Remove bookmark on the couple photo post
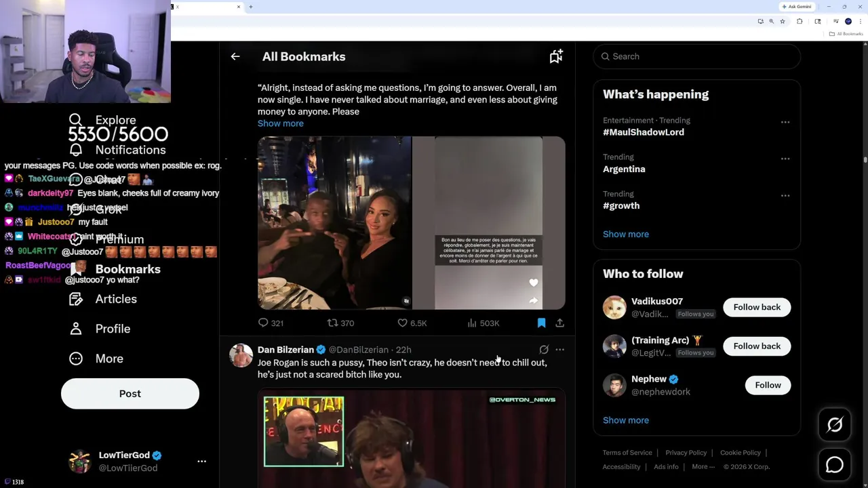This screenshot has width=868, height=488. [541, 323]
